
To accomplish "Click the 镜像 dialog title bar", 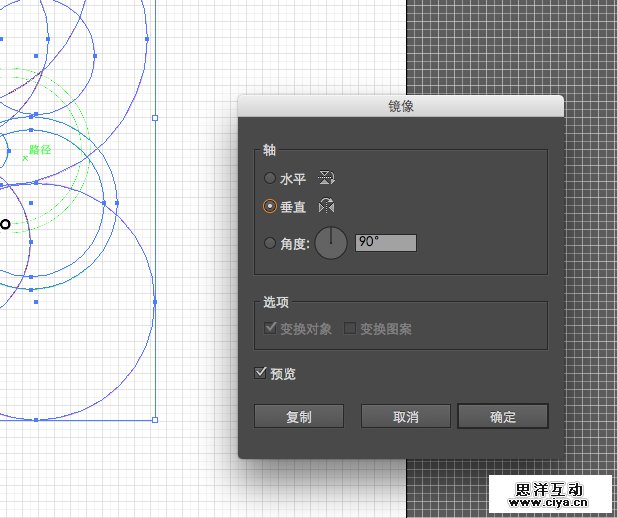I will coord(400,105).
